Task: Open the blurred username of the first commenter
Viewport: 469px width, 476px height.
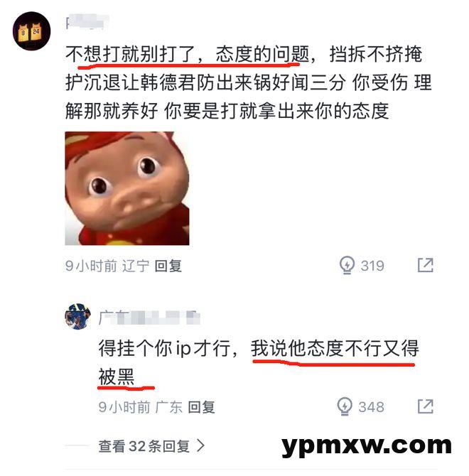Action: pos(87,22)
